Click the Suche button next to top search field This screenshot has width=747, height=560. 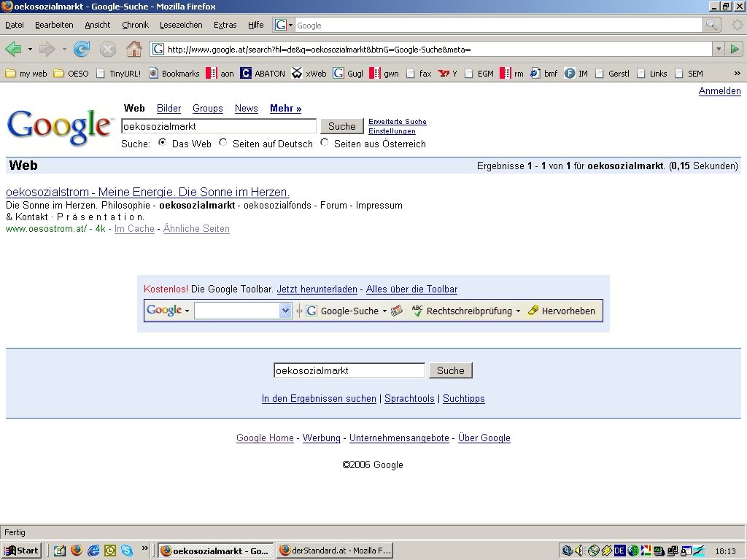point(341,126)
